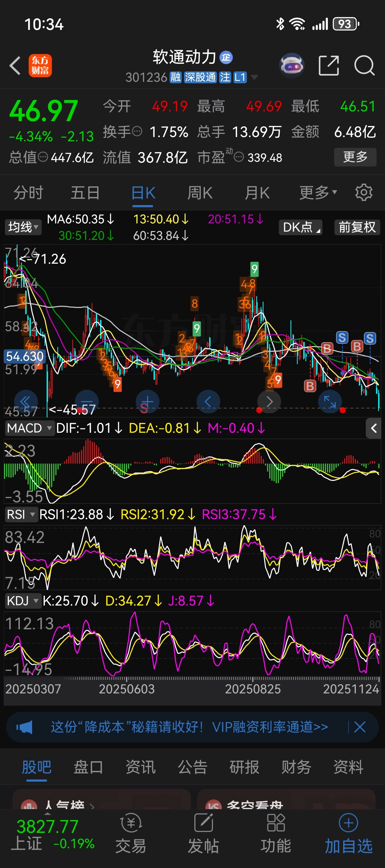Open the 多空看盘 card
This screenshot has height=868, width=385.
(x=286, y=799)
